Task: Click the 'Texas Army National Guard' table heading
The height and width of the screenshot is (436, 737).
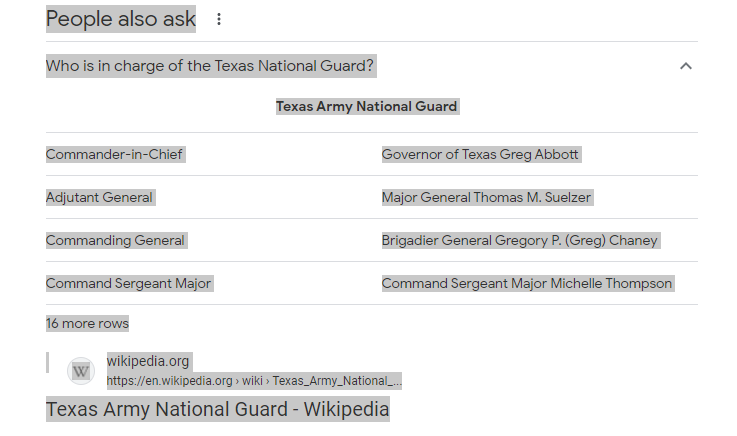Action: click(366, 106)
